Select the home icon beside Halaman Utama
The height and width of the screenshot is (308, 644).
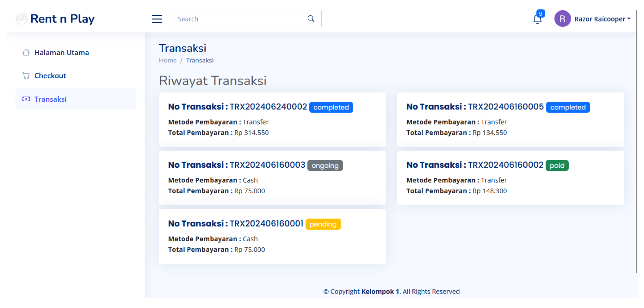coord(26,52)
